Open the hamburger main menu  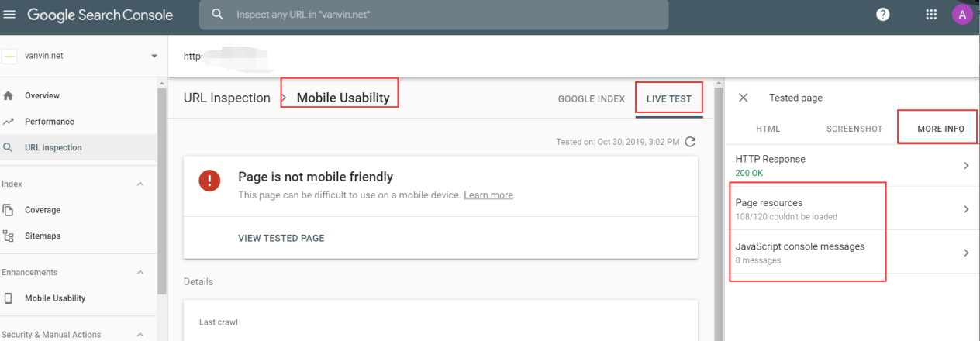click(9, 15)
